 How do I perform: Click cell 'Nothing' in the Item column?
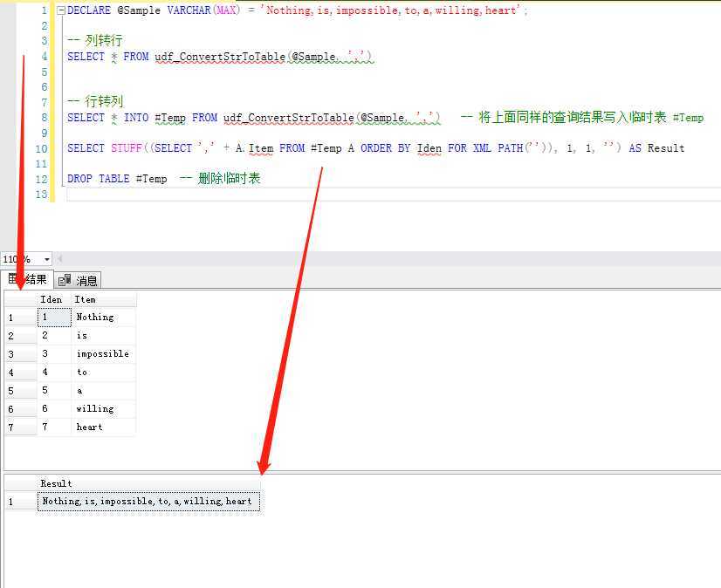pos(104,318)
